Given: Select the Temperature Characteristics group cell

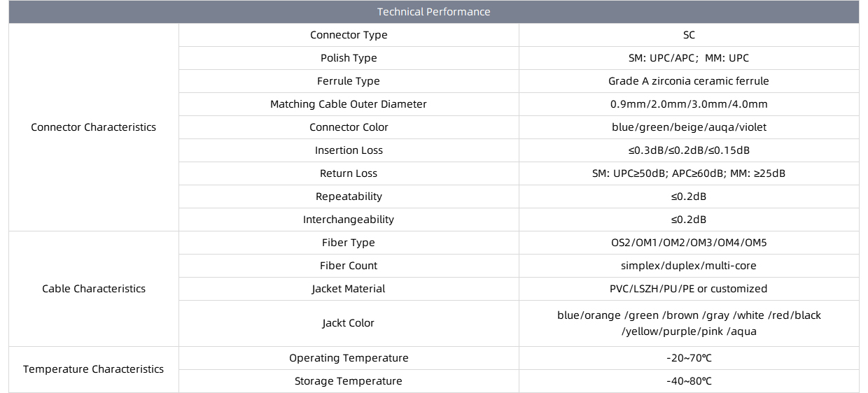Looking at the screenshot, I should [94, 369].
